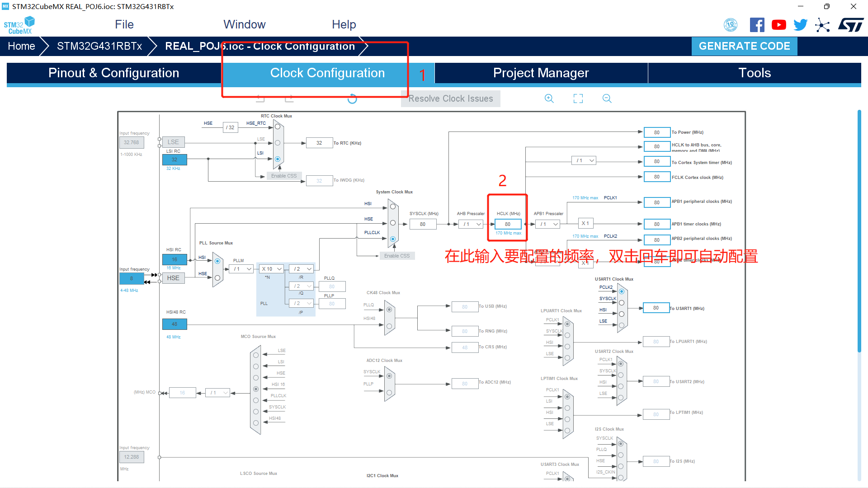Click Resolve Clock Issues button
Screen dimensions: 868x488
(450, 99)
